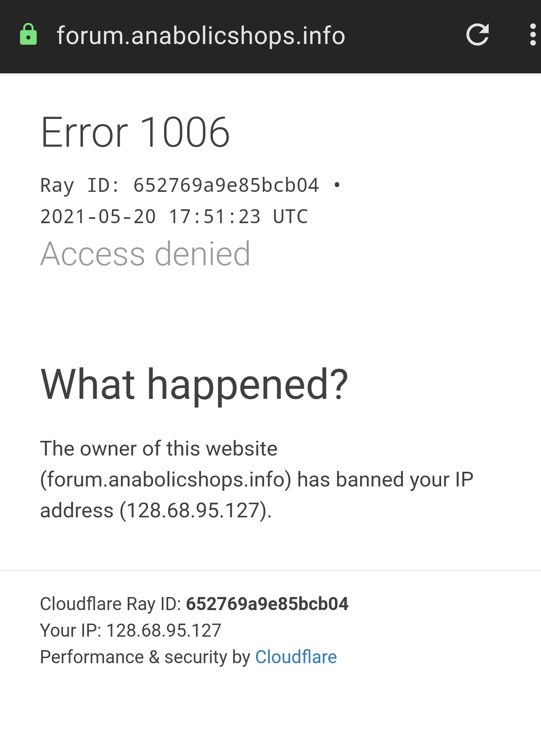541x756 pixels.
Task: Click the "Cloudflare Ray ID:" footer label
Action: point(111,604)
